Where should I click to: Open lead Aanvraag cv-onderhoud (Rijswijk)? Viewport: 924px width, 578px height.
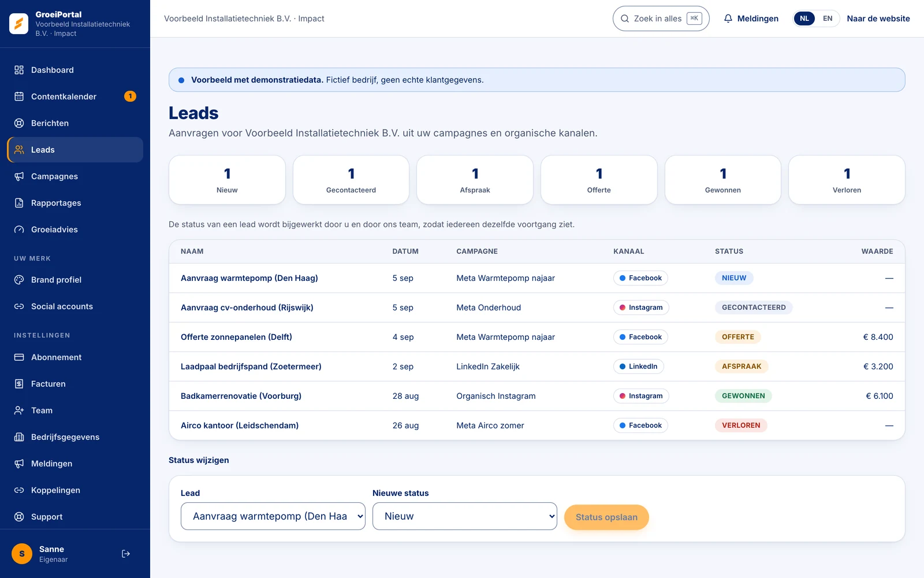coord(247,307)
